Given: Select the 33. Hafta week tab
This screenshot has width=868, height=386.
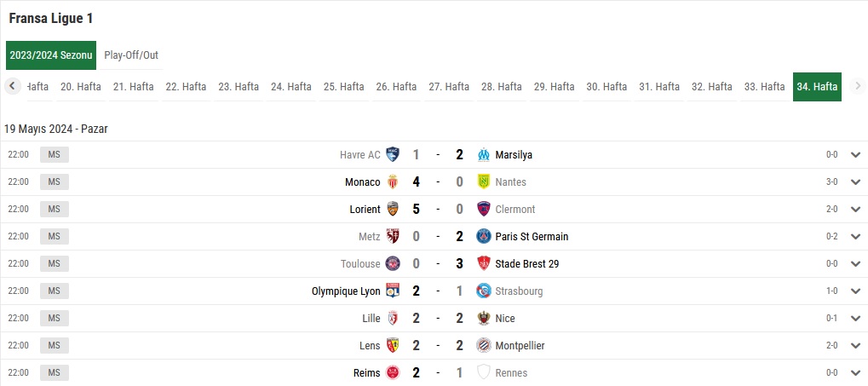Looking at the screenshot, I should pyautogui.click(x=764, y=87).
